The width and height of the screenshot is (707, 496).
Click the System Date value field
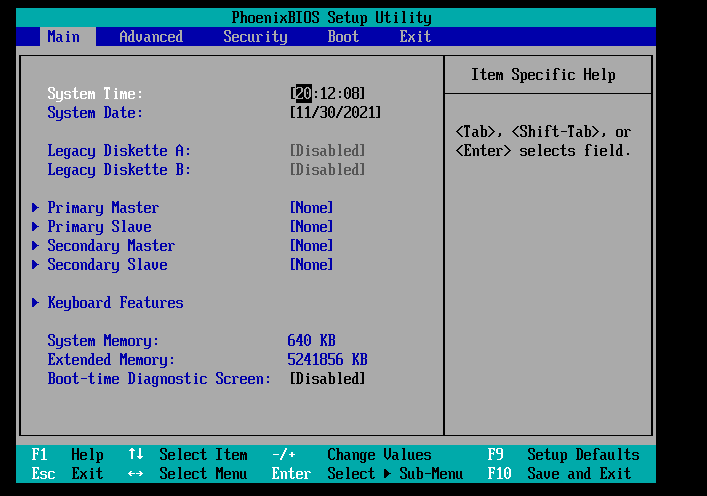point(335,113)
